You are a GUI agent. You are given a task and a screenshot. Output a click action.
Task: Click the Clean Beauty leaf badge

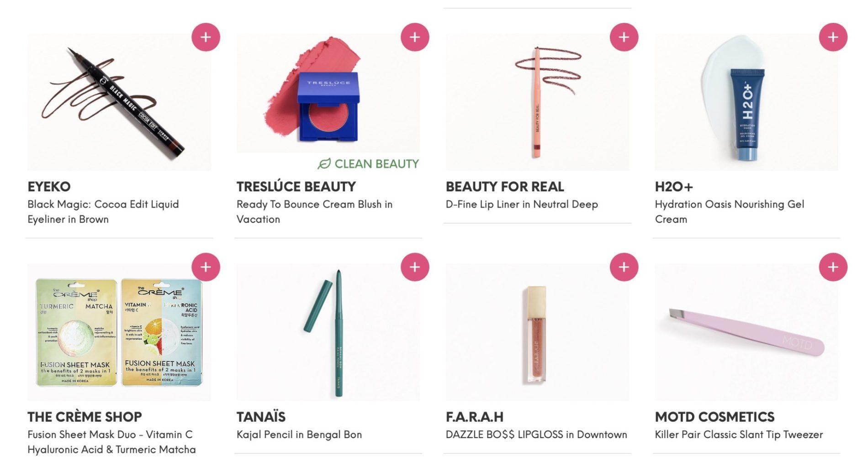pyautogui.click(x=368, y=164)
